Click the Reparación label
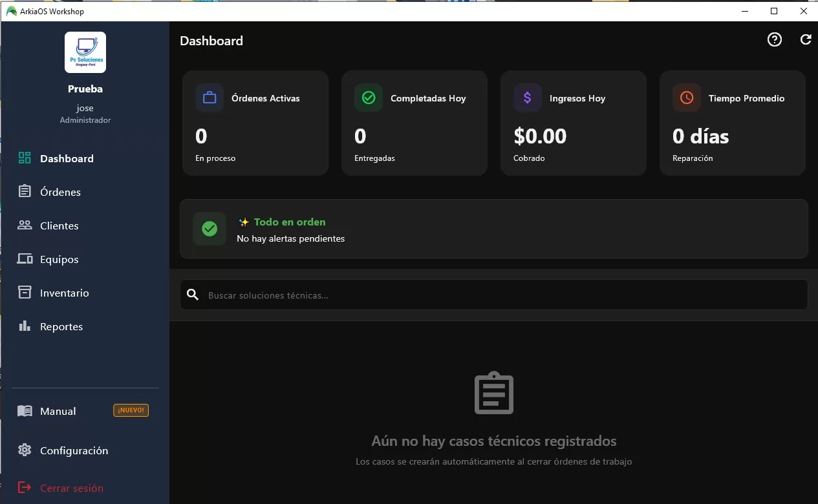Image resolution: width=818 pixels, height=504 pixels. (693, 158)
